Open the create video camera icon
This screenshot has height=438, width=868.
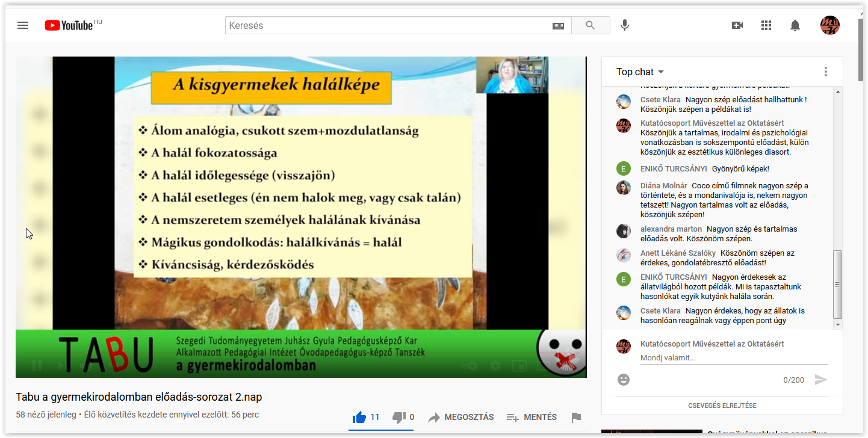(737, 25)
